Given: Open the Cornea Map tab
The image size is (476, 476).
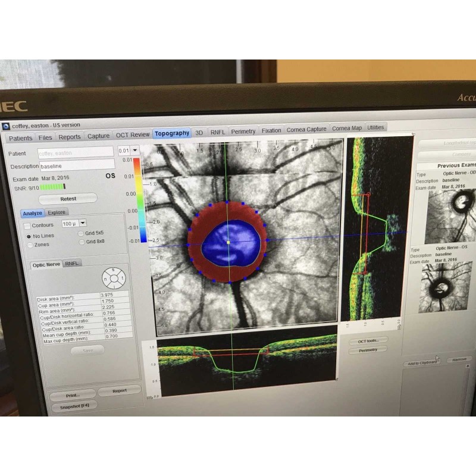Looking at the screenshot, I should click(x=347, y=128).
